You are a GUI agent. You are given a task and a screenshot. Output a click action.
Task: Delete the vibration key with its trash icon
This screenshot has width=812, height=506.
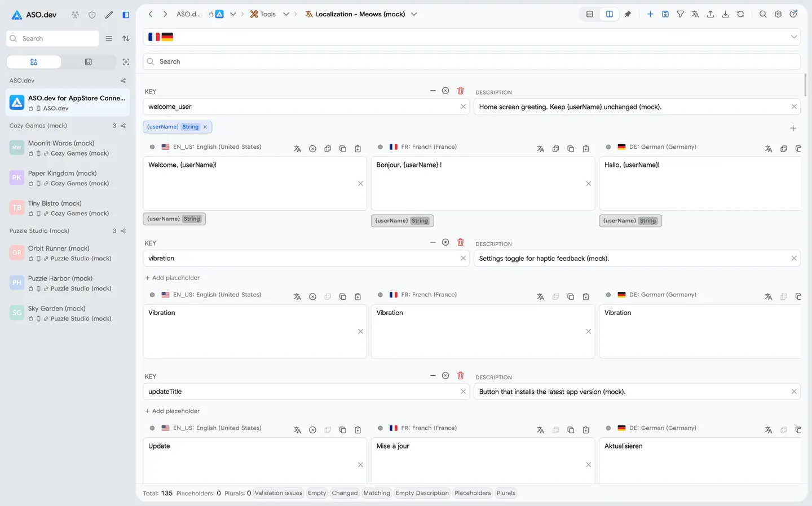(460, 242)
